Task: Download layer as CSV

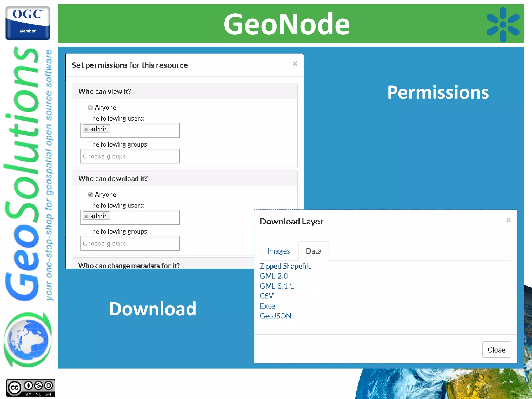Action: [267, 296]
